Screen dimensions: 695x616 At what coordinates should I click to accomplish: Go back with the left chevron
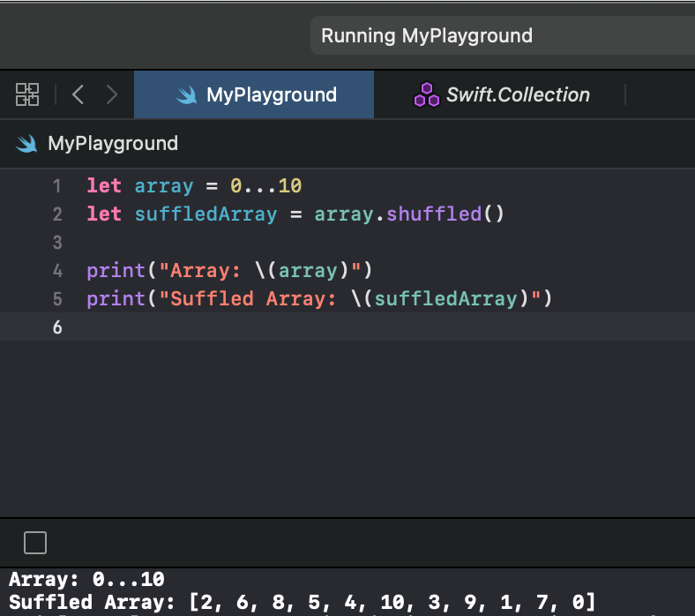tap(78, 94)
